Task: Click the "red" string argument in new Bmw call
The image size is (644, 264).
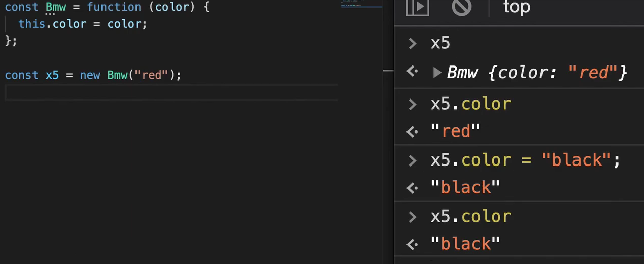Action: click(151, 75)
